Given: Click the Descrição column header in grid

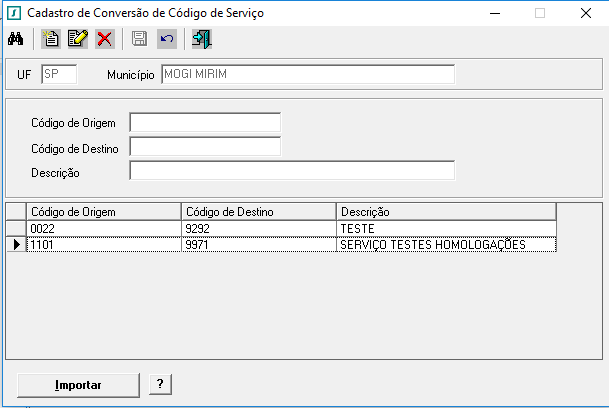Looking at the screenshot, I should point(446,212).
